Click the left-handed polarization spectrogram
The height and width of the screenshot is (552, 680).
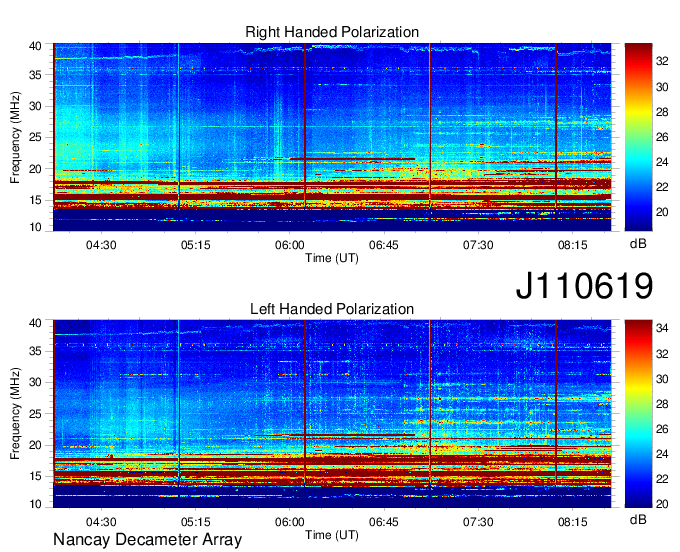pyautogui.click(x=332, y=414)
